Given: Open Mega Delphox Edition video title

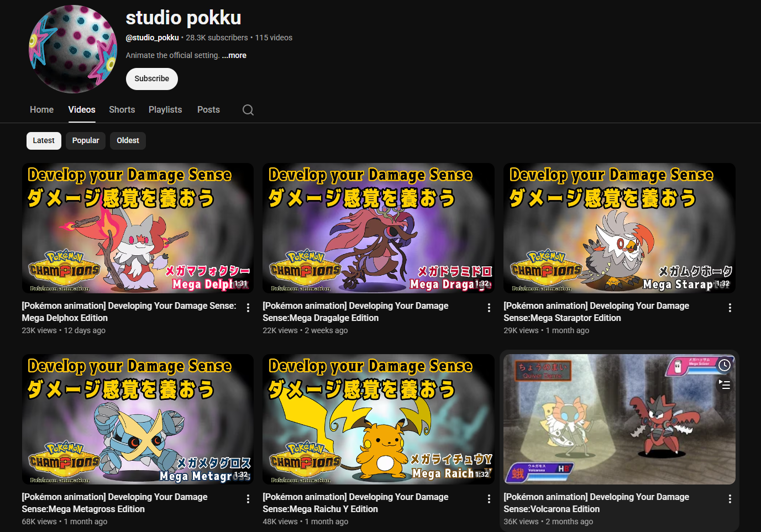Looking at the screenshot, I should pos(129,312).
